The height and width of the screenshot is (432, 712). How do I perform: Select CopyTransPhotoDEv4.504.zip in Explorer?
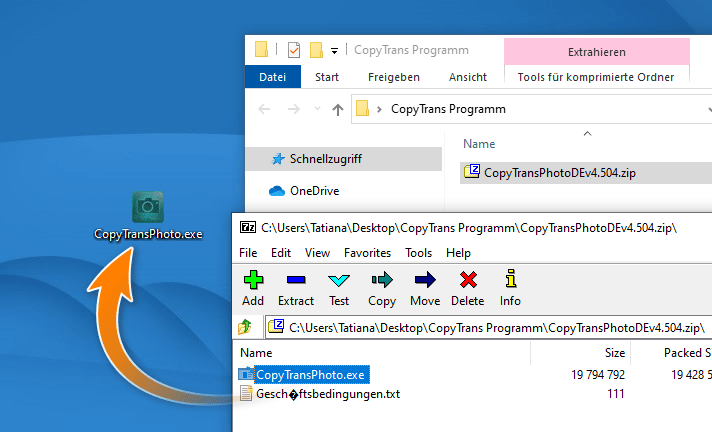pyautogui.click(x=586, y=173)
